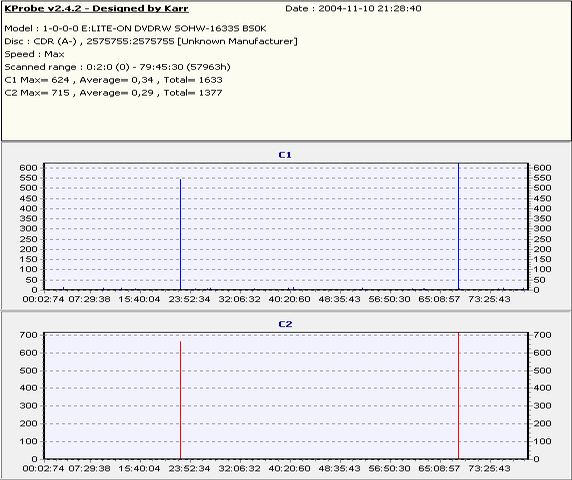Click the tall blue C1 spike near 65:08:57
The image size is (572, 480).
(459, 226)
